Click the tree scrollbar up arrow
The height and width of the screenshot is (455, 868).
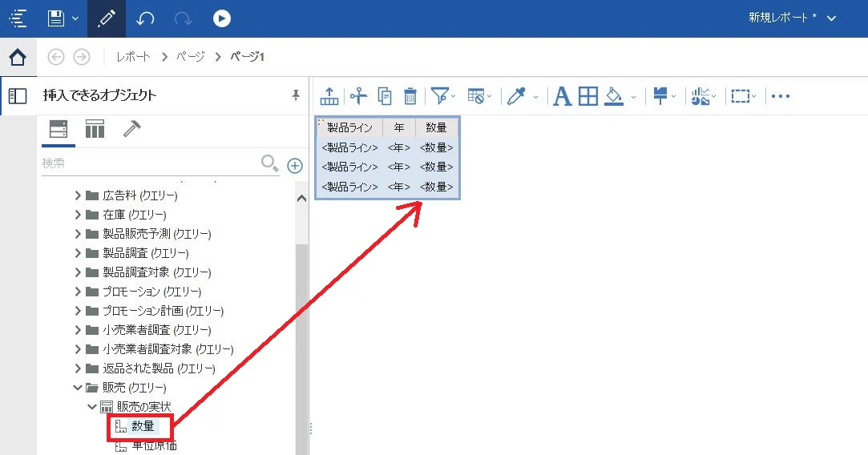point(301,198)
